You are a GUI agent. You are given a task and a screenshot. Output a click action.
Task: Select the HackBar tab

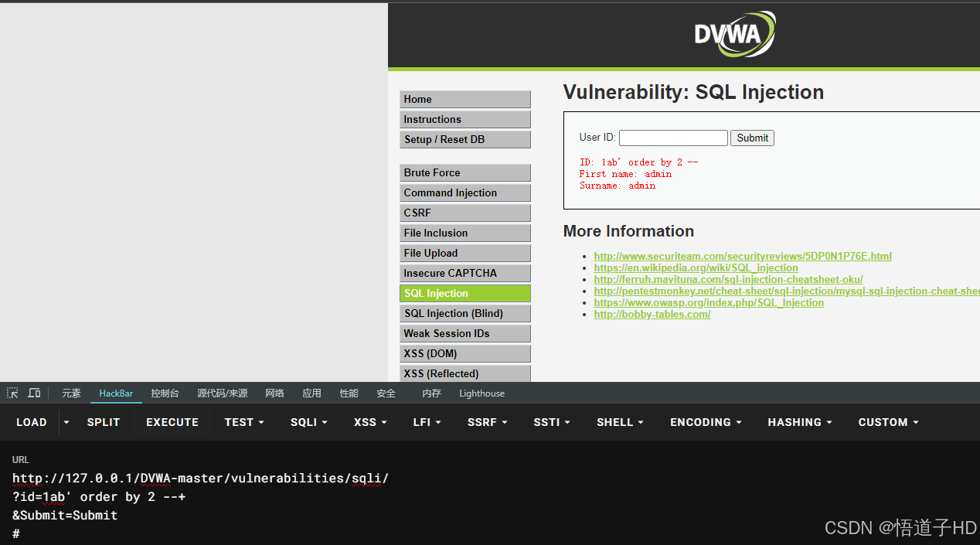tap(116, 393)
